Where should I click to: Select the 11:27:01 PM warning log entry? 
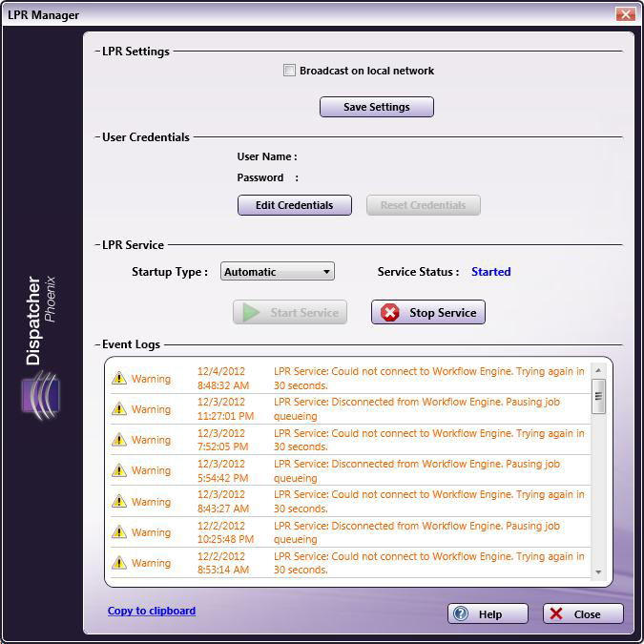[x=350, y=409]
